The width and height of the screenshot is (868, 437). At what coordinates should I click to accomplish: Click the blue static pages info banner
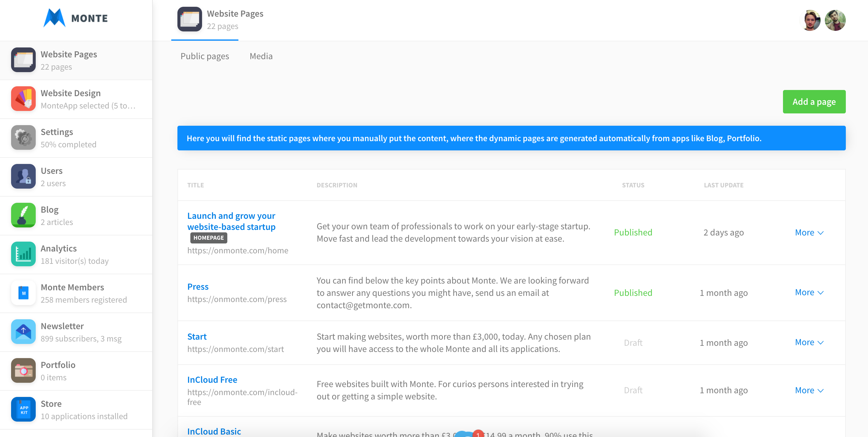[x=512, y=138]
